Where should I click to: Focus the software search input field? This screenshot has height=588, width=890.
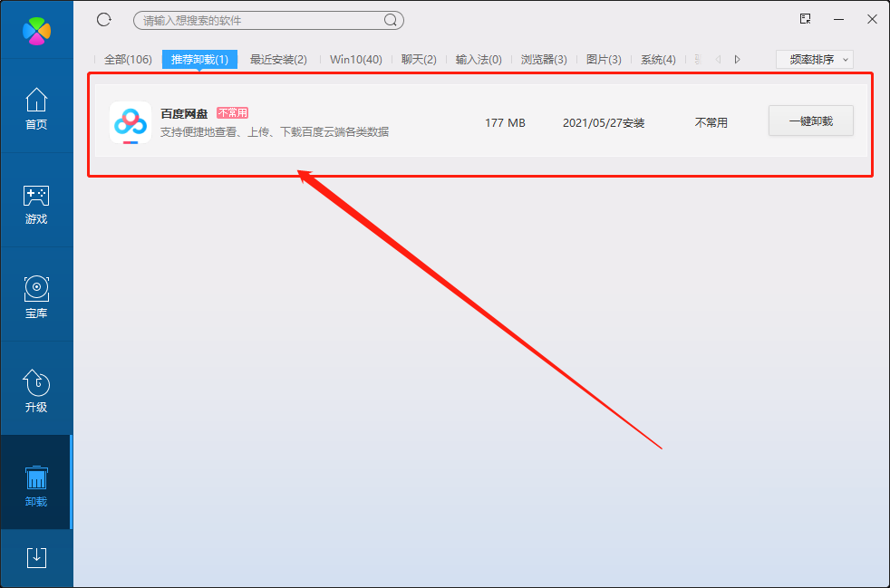pyautogui.click(x=258, y=20)
